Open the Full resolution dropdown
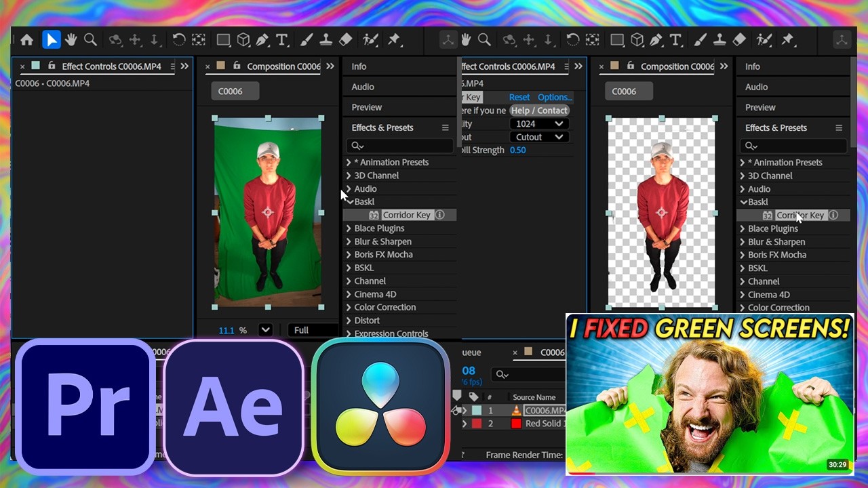Viewport: 868px width, 488px height. click(313, 330)
